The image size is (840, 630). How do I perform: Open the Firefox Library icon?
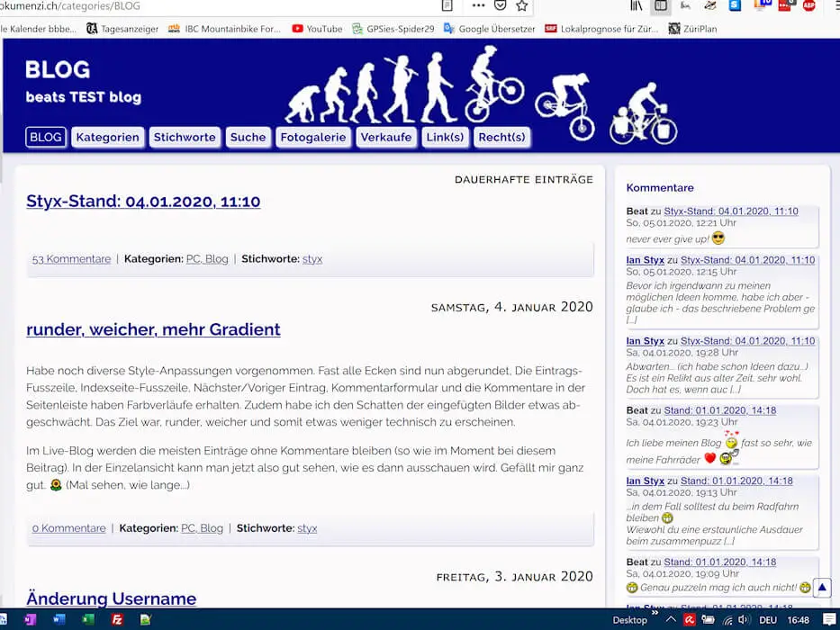pos(637,5)
